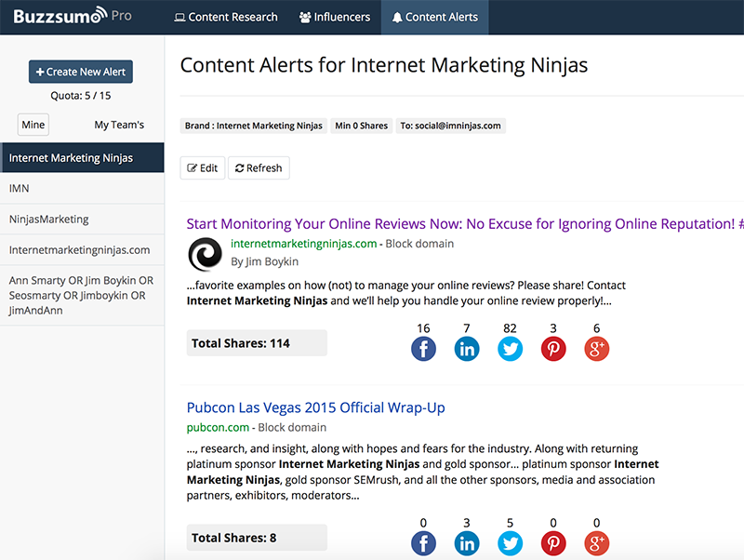Screen dimensions: 744x560
Task: Click Google Plus icon with 6 shares
Action: pos(596,349)
